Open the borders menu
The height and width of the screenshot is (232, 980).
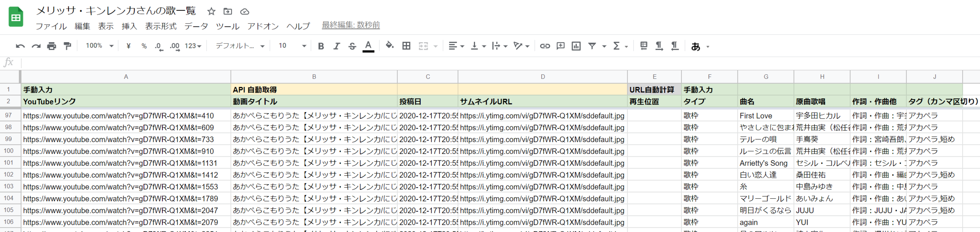pyautogui.click(x=407, y=46)
